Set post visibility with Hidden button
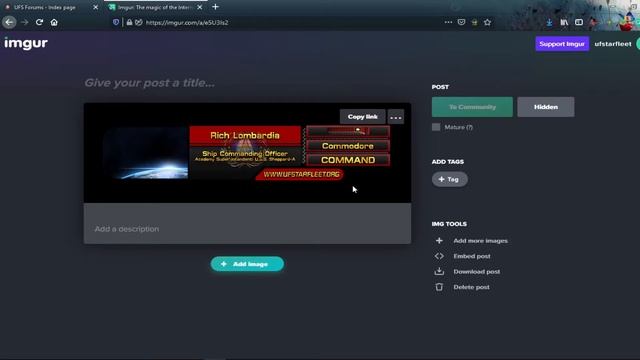The image size is (640, 360). (546, 107)
